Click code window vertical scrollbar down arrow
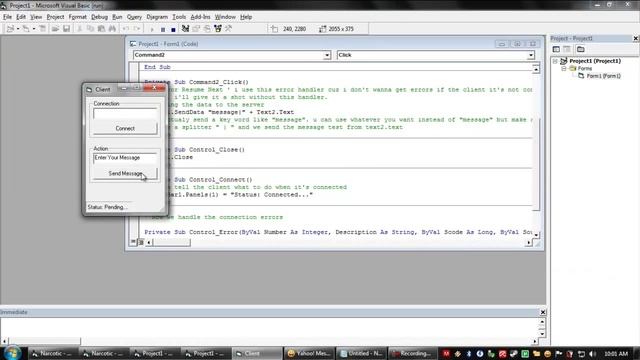This screenshot has height=360, width=640. point(536,234)
